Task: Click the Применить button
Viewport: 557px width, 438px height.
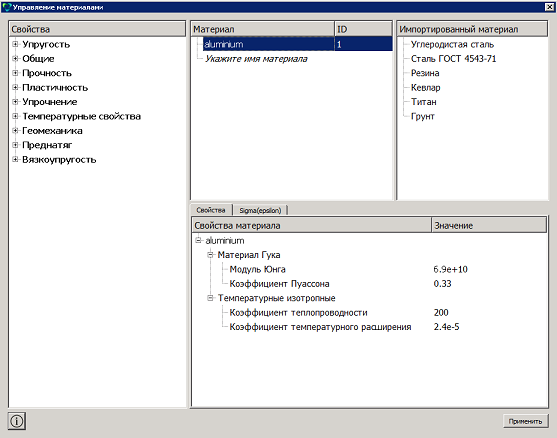Action: tap(525, 421)
